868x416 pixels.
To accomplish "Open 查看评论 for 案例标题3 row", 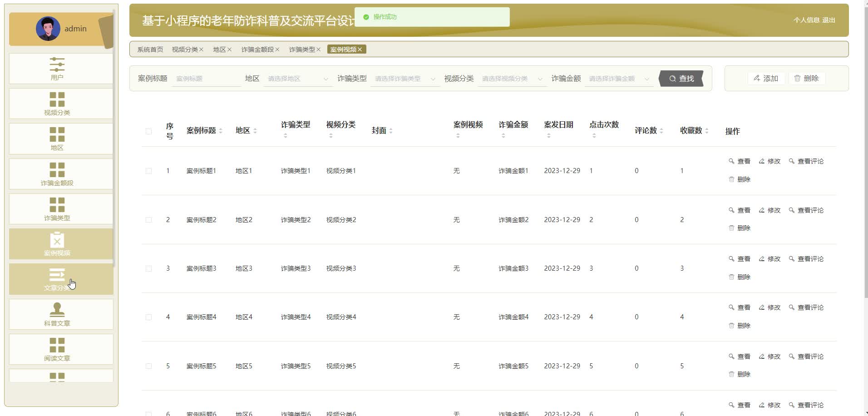I will pyautogui.click(x=806, y=259).
